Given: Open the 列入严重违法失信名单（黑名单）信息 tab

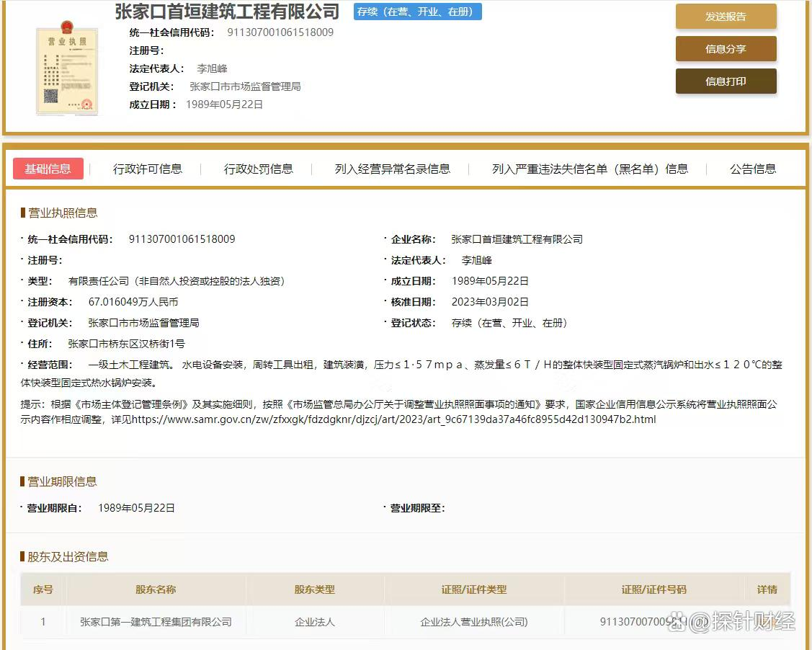Looking at the screenshot, I should (x=590, y=169).
